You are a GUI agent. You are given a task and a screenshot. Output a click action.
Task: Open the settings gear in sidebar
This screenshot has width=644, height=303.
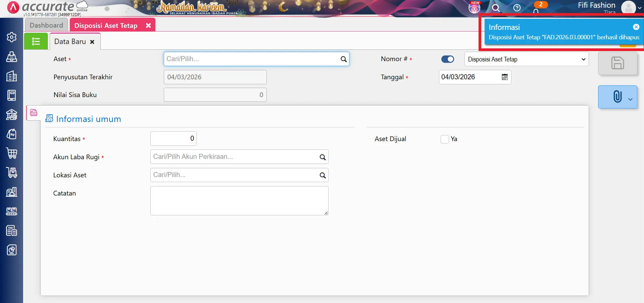coord(11,37)
